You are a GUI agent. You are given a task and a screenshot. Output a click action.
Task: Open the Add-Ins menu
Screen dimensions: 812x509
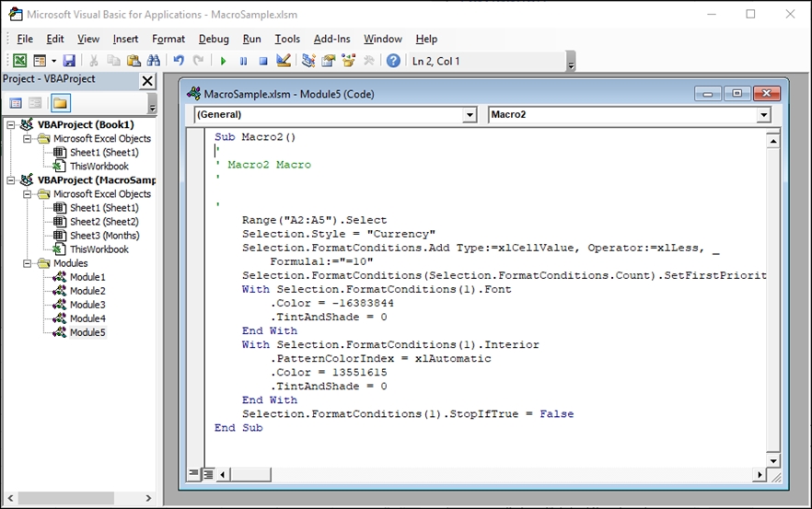click(x=332, y=39)
